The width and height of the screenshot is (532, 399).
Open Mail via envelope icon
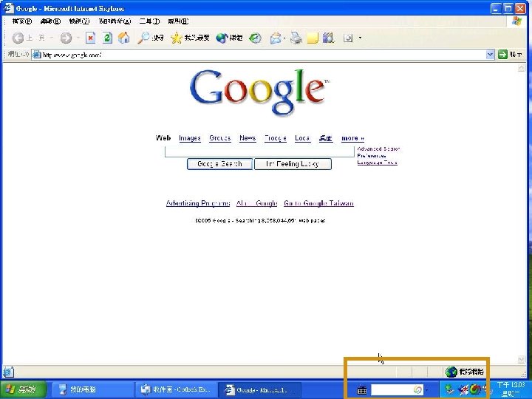tap(276, 38)
